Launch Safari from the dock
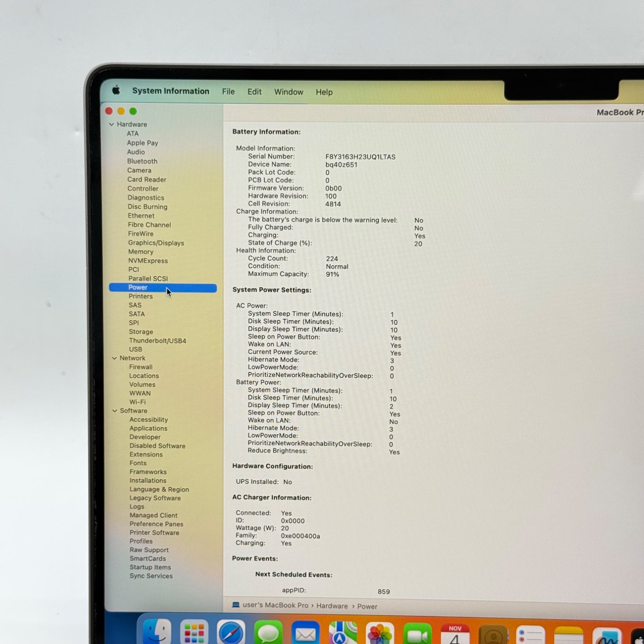644x644 pixels. pyautogui.click(x=231, y=633)
